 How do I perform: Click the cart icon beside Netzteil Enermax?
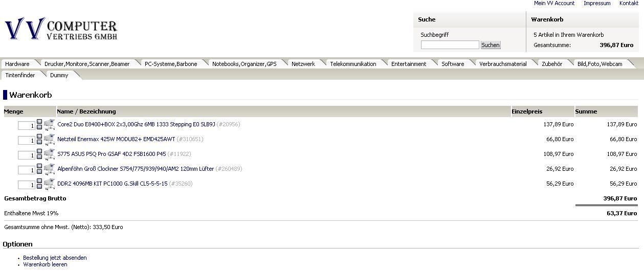[50, 140]
